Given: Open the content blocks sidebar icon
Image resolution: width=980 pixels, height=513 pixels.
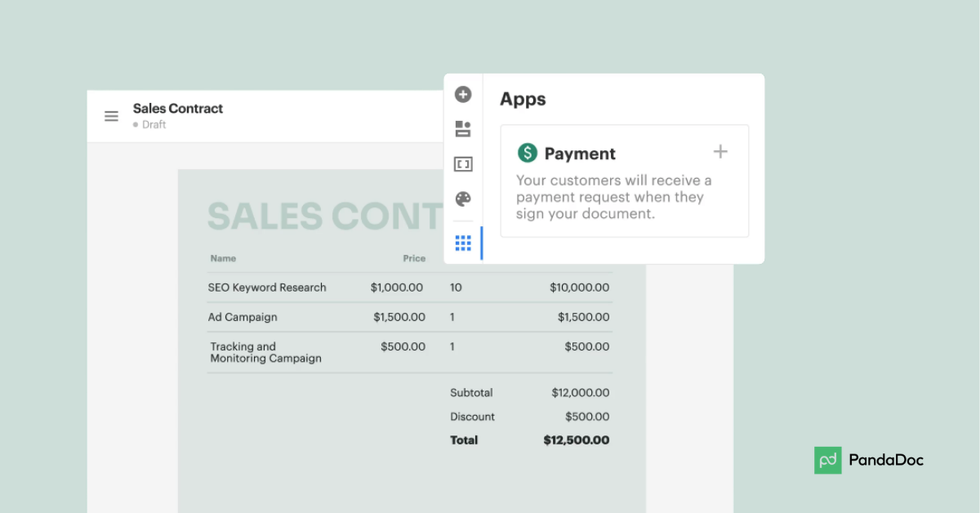Looking at the screenshot, I should point(463,129).
